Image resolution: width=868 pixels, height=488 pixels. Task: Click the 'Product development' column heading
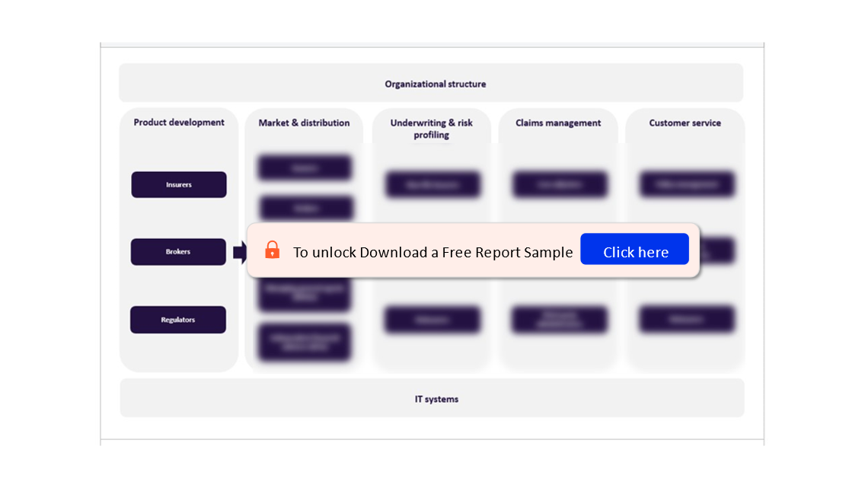click(x=179, y=123)
